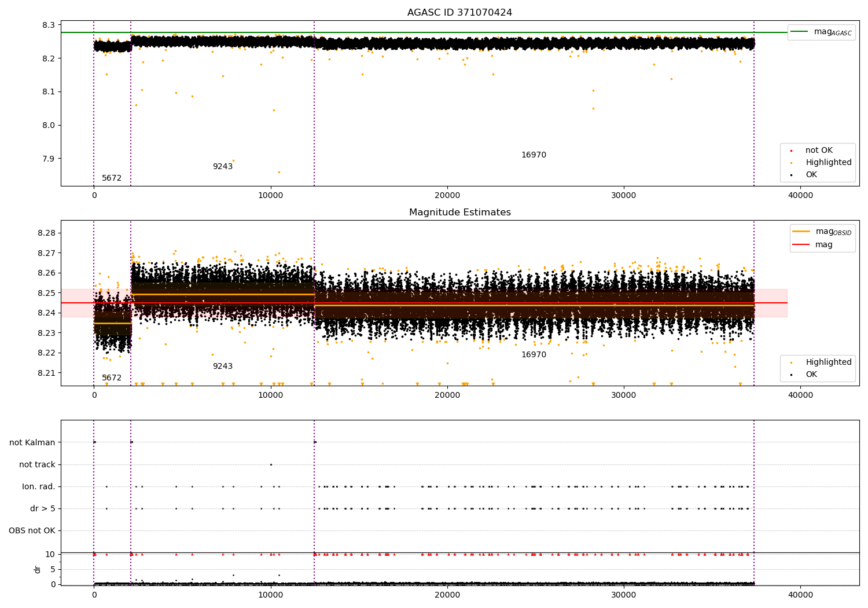Click the AGASC ID 371070424 plot title

pyautogui.click(x=459, y=13)
